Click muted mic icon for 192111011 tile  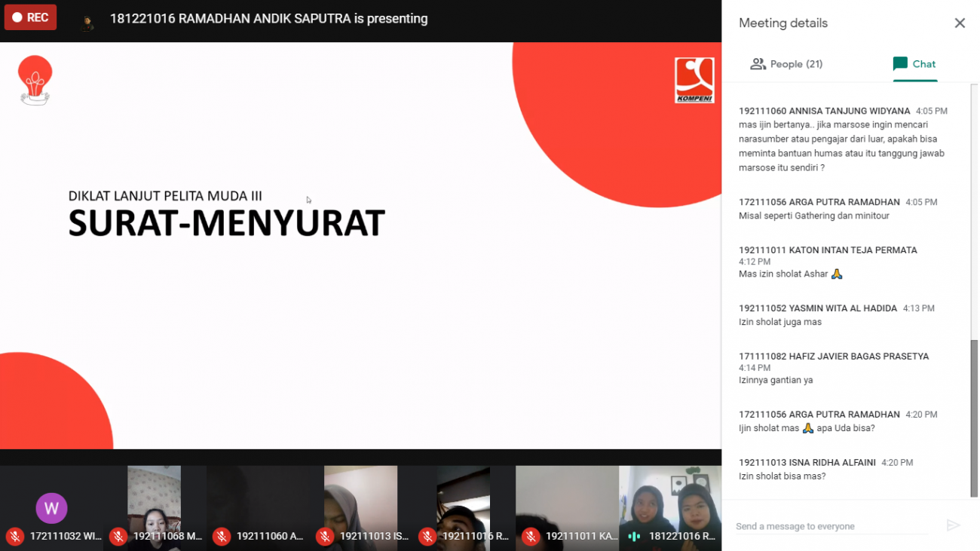(x=531, y=536)
